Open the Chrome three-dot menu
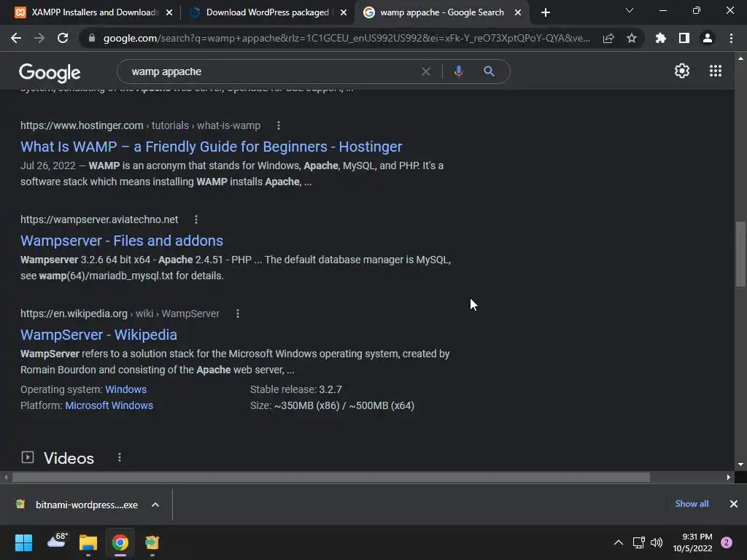This screenshot has height=560, width=747. (731, 38)
